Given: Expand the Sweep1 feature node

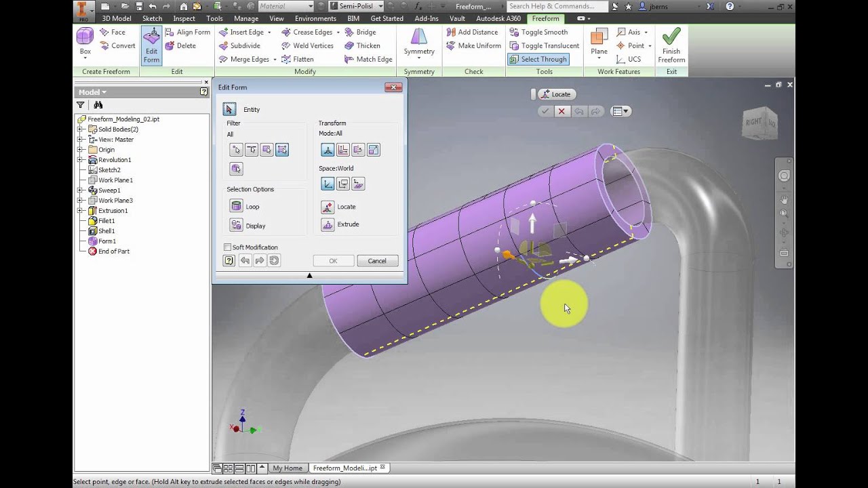Looking at the screenshot, I should 80,190.
